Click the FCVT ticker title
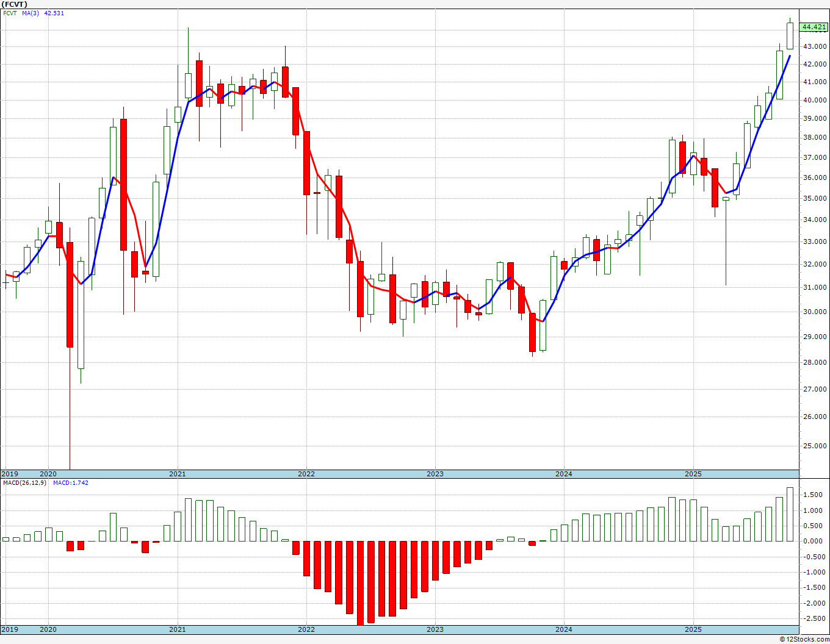The image size is (830, 644). point(15,4)
